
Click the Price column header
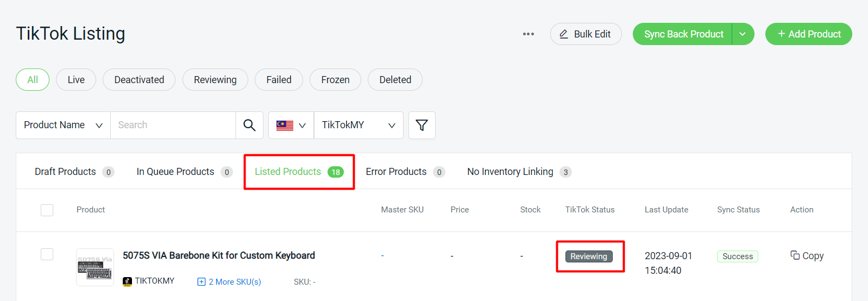[460, 210]
